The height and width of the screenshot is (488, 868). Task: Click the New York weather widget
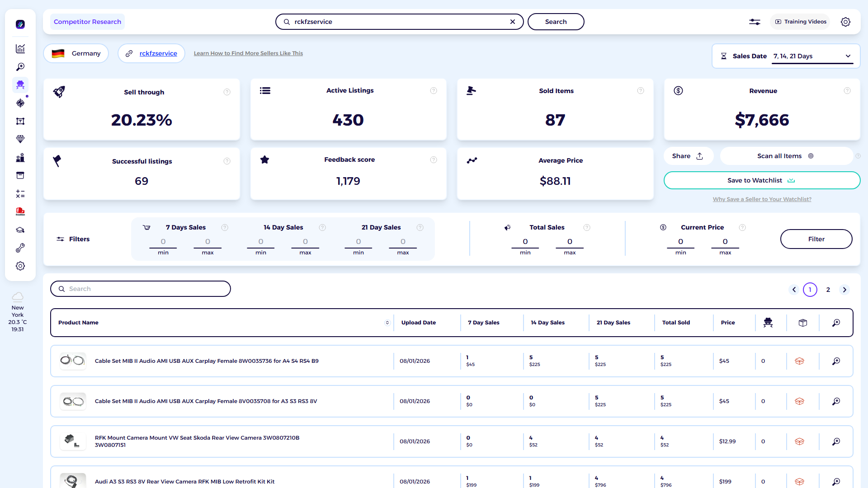click(x=18, y=312)
